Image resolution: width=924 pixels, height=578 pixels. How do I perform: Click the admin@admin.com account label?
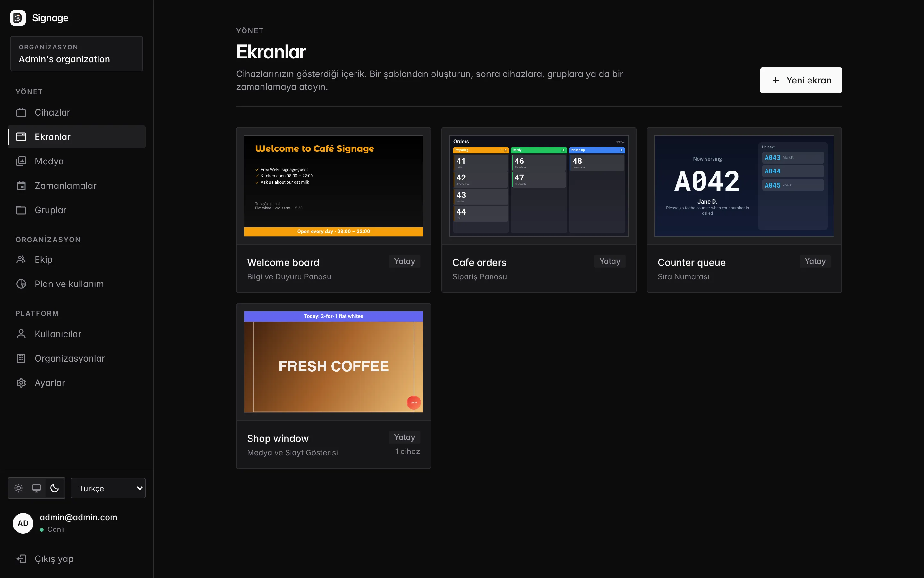click(79, 517)
